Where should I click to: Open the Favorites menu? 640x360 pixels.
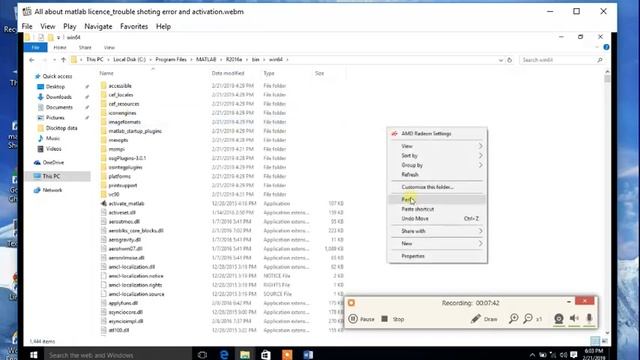point(134,27)
